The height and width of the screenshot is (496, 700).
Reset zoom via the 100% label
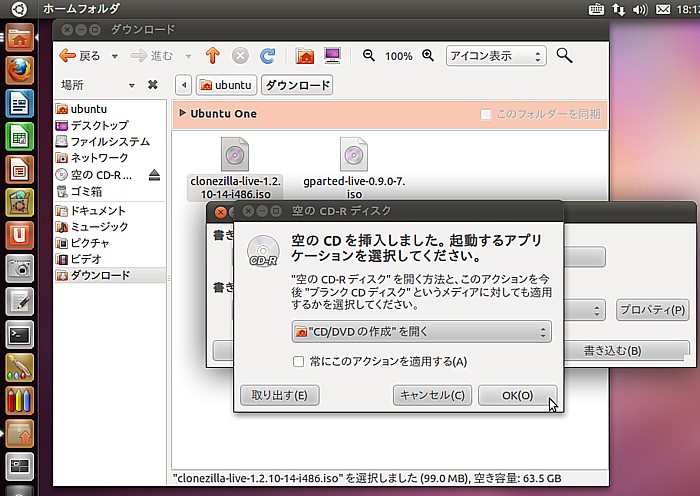click(399, 56)
